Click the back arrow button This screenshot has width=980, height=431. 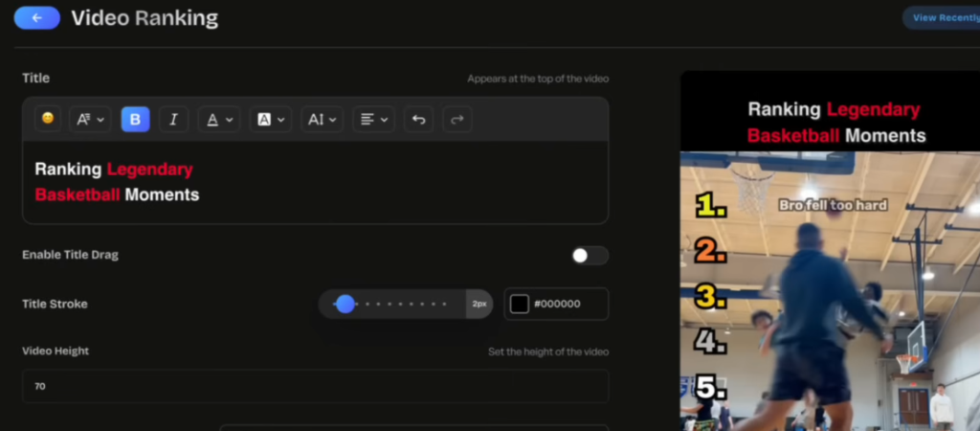[36, 17]
